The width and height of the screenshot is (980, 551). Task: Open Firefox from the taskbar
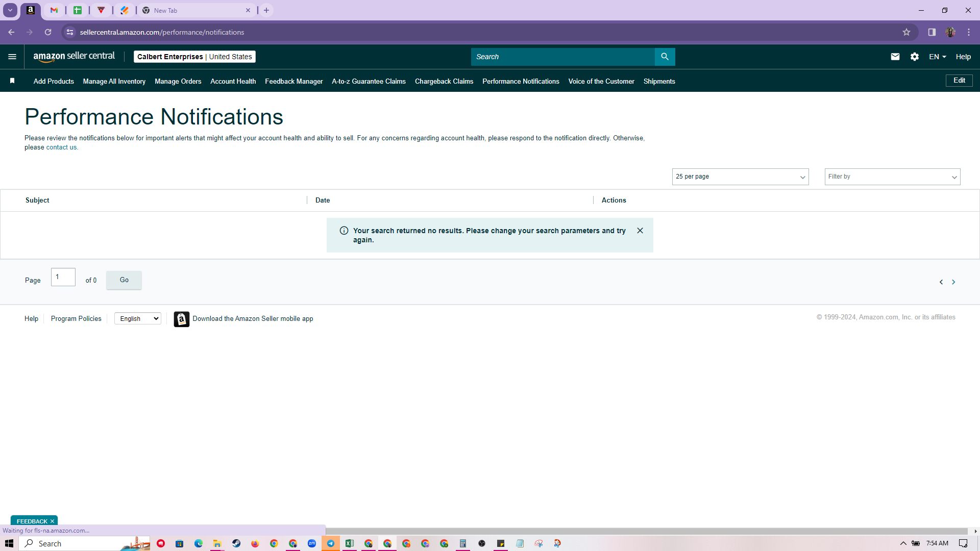click(x=255, y=543)
